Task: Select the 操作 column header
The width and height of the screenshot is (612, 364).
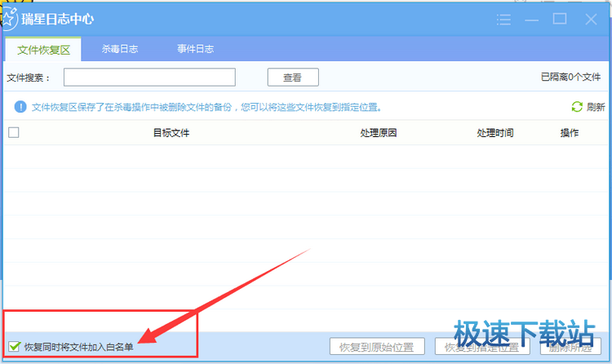Action: [570, 133]
